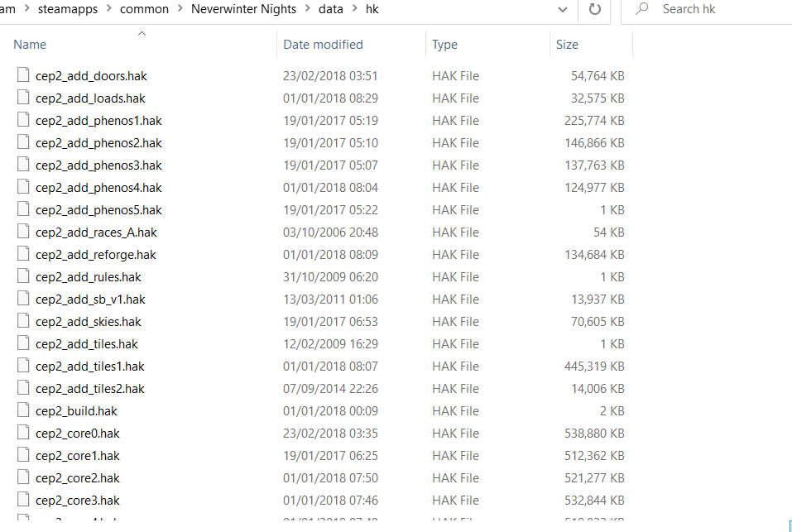This screenshot has width=792, height=532.
Task: Click the file icon of cep2_add_races_A.hak
Action: (23, 231)
